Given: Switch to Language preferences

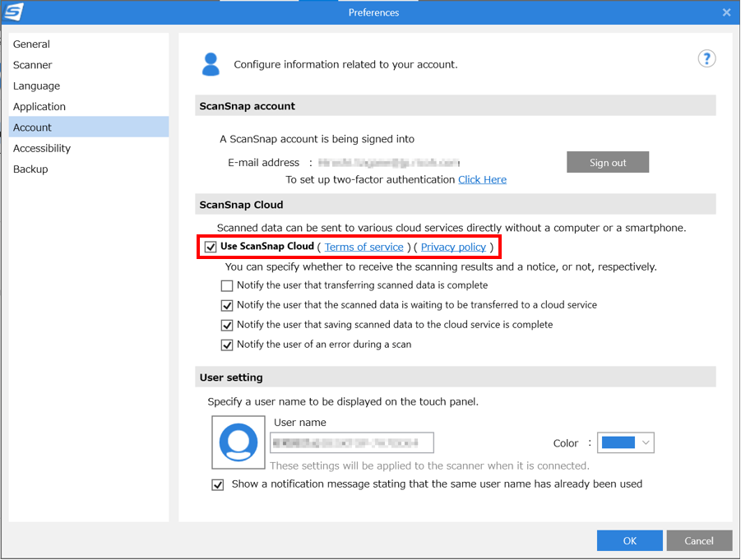Looking at the screenshot, I should pyautogui.click(x=89, y=86).
